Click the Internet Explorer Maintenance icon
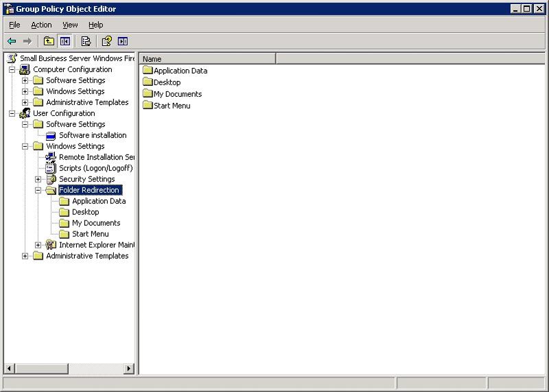 click(51, 245)
